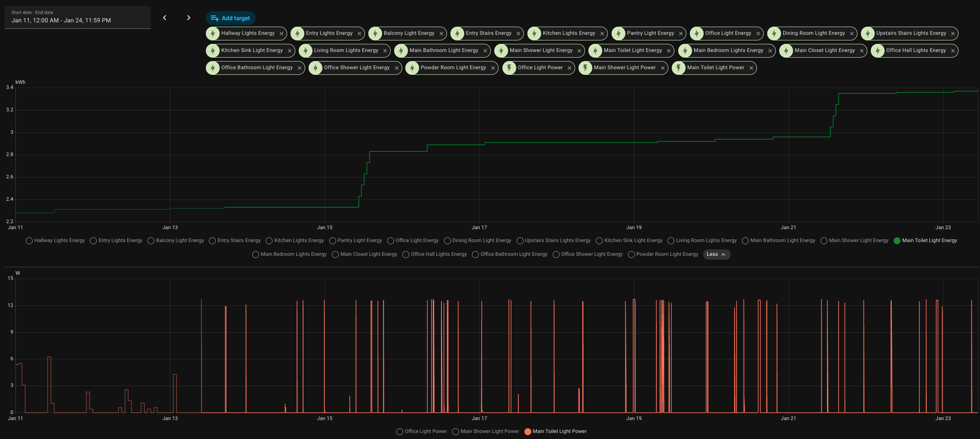Click the Add target button
Viewport: 980px width, 439px height.
pyautogui.click(x=231, y=18)
